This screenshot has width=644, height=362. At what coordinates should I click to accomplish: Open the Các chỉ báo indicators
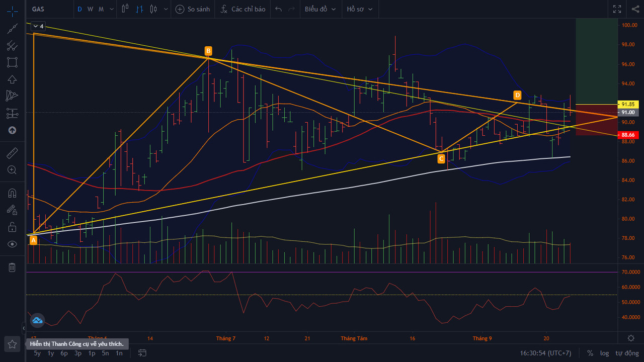(x=243, y=9)
